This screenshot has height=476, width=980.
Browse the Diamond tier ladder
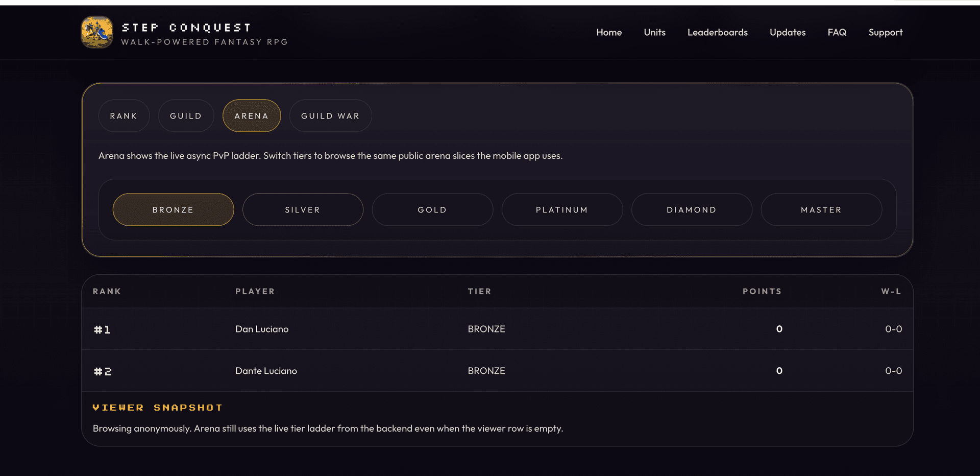(x=692, y=209)
